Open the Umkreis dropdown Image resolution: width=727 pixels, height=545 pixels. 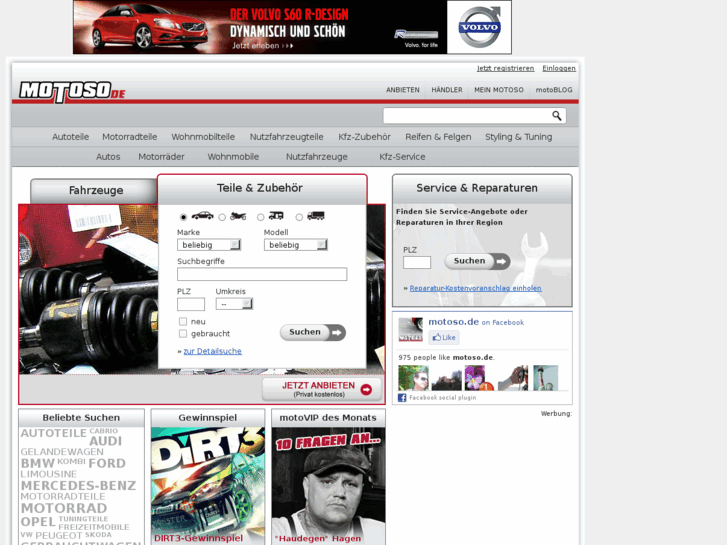pos(234,304)
